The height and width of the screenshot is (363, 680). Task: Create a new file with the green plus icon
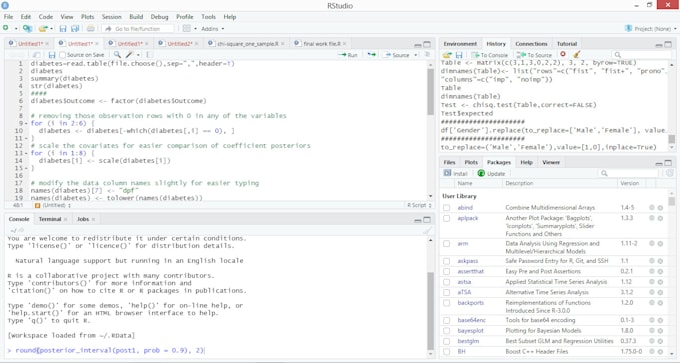click(6, 28)
